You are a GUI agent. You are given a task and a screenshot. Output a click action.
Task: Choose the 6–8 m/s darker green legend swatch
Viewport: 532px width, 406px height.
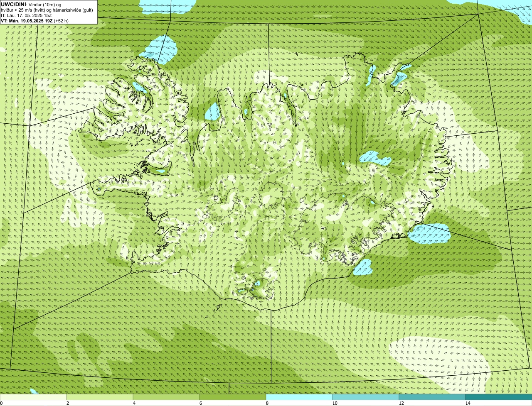pos(233,397)
